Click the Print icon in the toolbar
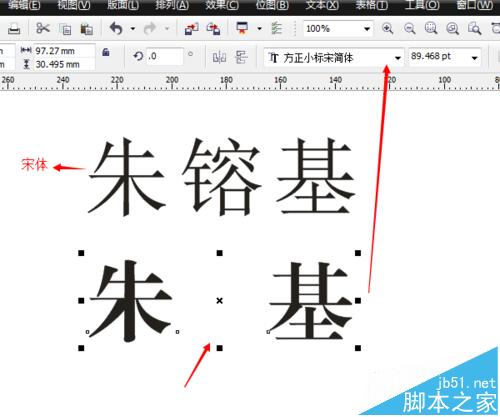500x417 pixels. click(x=14, y=29)
